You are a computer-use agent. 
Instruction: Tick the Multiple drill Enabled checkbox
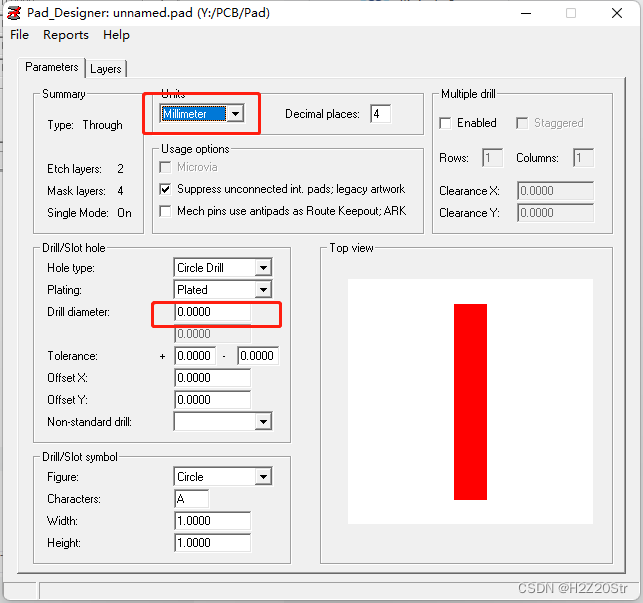pos(445,123)
